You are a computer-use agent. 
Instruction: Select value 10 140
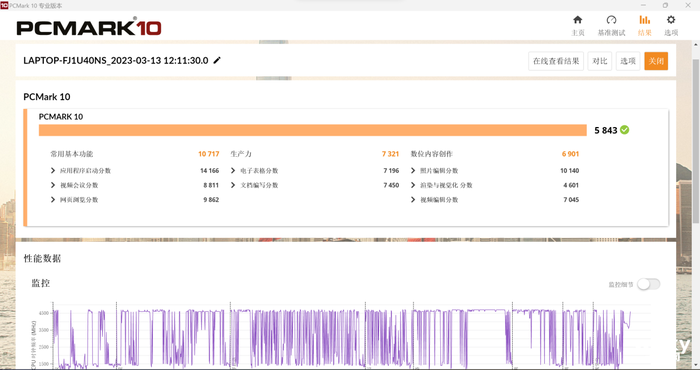coord(570,170)
